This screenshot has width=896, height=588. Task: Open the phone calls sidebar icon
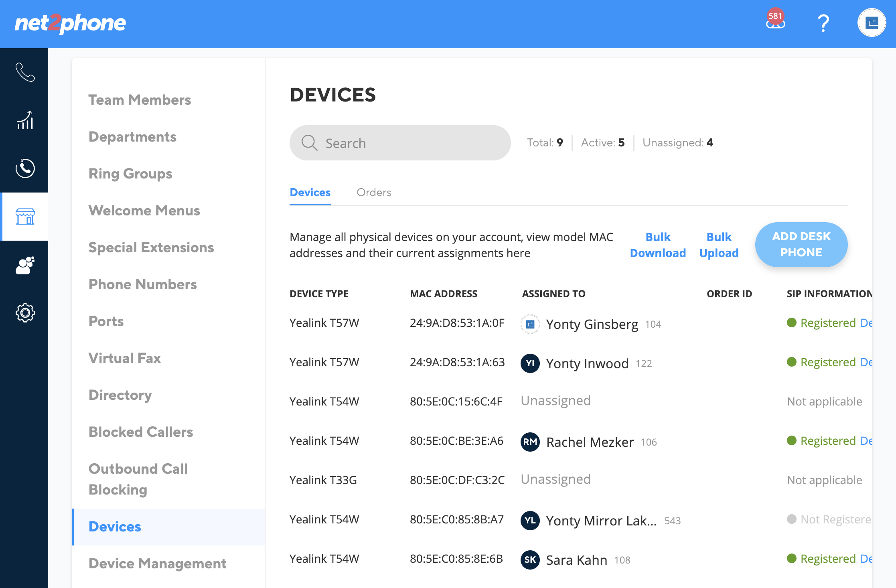click(25, 72)
